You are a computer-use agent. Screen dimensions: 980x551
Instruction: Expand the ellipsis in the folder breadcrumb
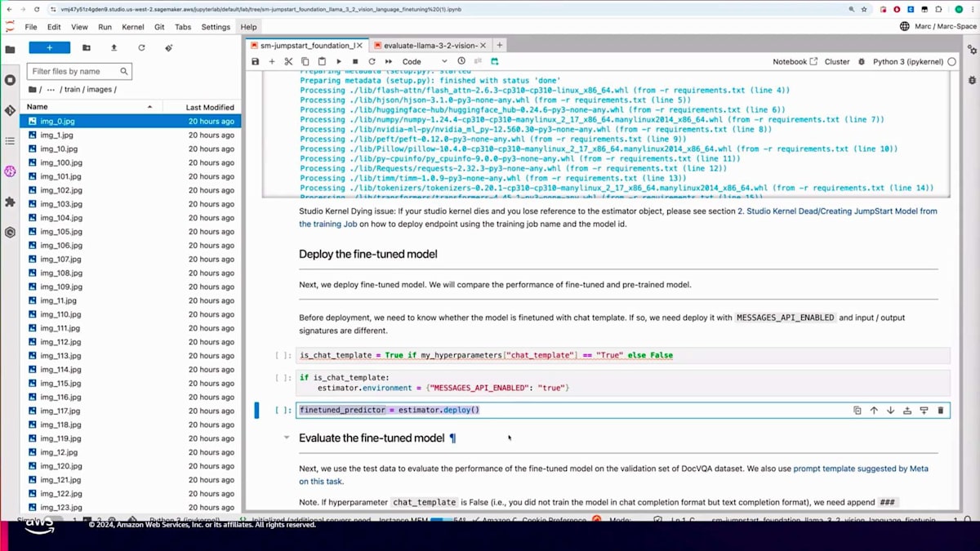[51, 89]
